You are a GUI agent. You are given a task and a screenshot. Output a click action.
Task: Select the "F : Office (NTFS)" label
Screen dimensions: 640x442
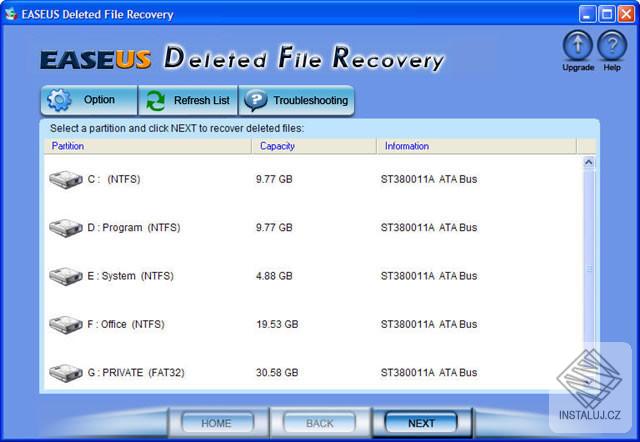126,324
